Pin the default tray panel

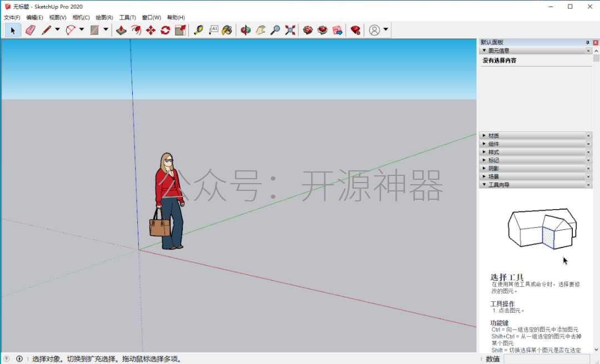587,42
